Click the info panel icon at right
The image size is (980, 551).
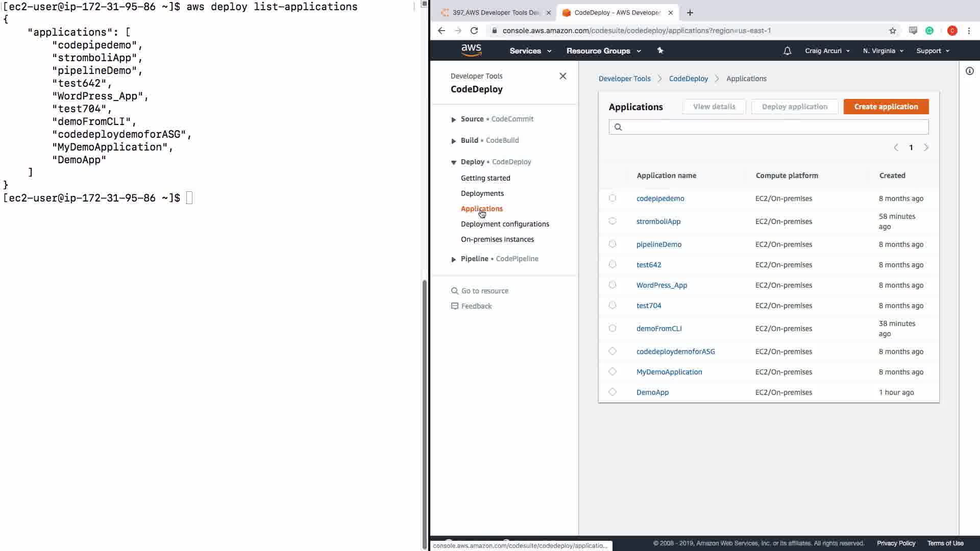pyautogui.click(x=969, y=71)
